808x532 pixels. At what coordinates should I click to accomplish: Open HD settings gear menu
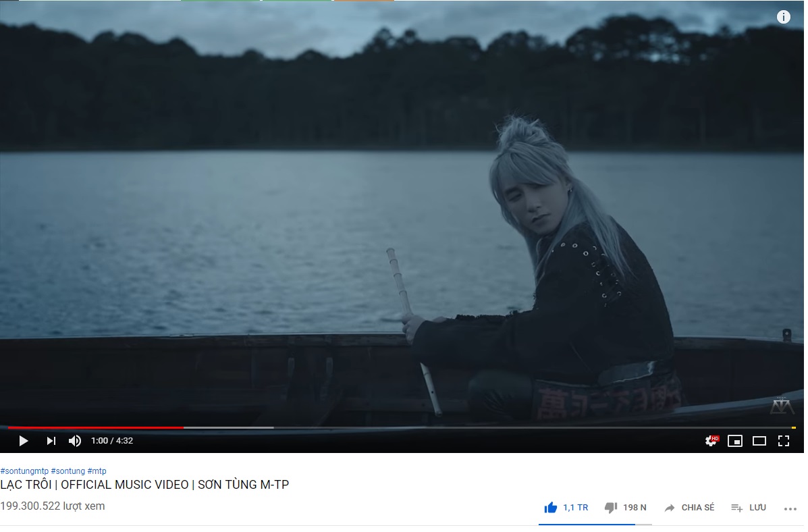(711, 441)
